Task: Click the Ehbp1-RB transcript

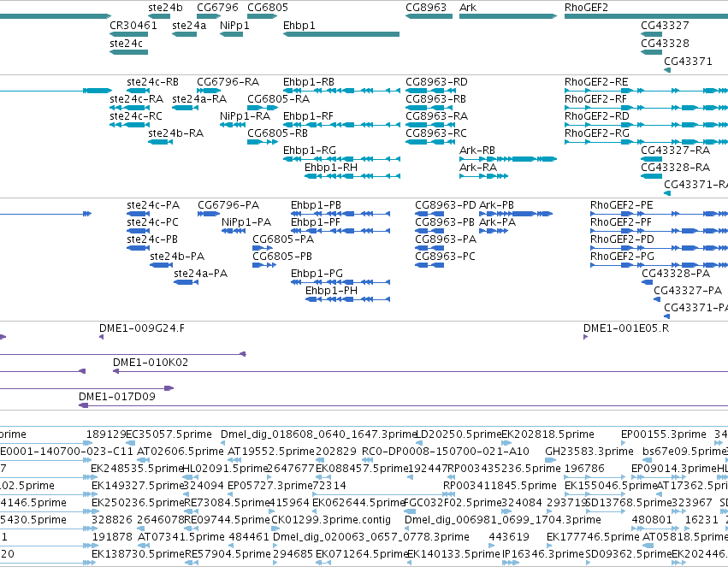Action: tap(341, 91)
